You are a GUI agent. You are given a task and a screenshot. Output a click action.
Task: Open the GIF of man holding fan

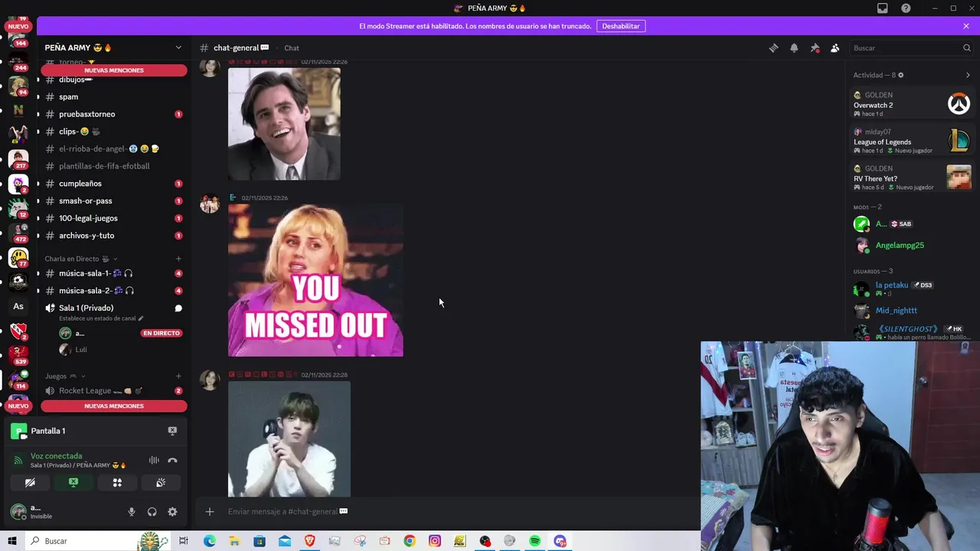[x=289, y=439]
